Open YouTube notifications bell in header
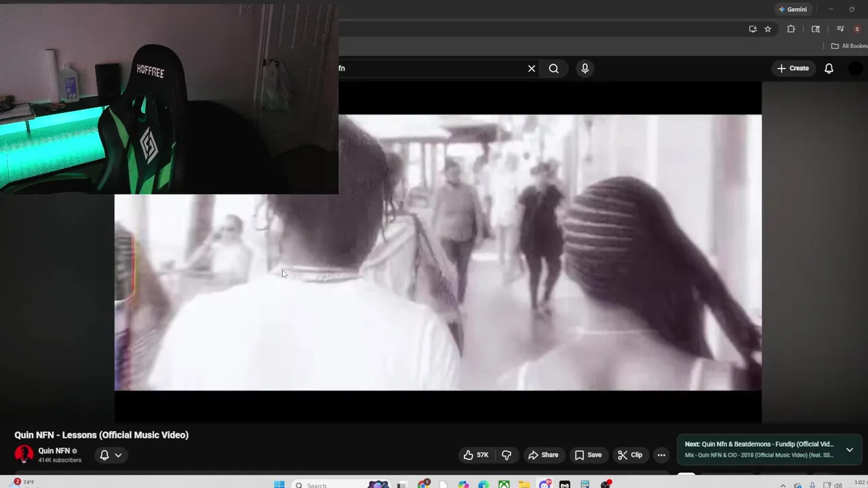This screenshot has width=868, height=488. (829, 68)
